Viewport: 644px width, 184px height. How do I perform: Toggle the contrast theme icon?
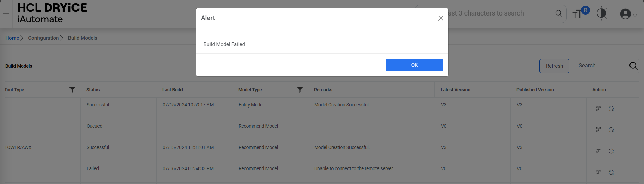(x=601, y=13)
